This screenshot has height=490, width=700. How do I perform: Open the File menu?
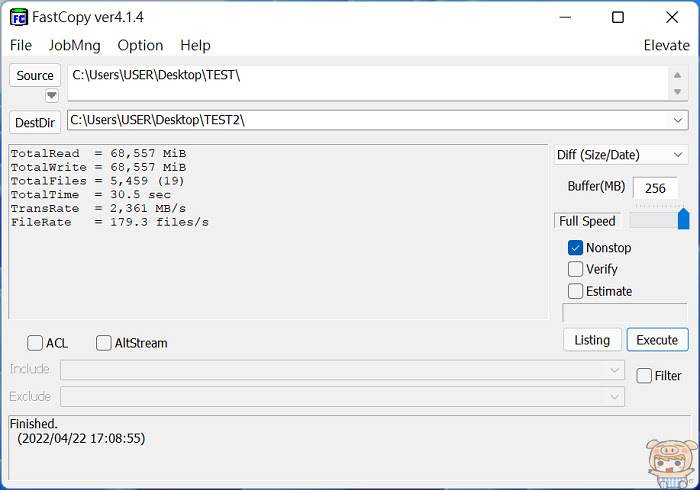(x=21, y=46)
